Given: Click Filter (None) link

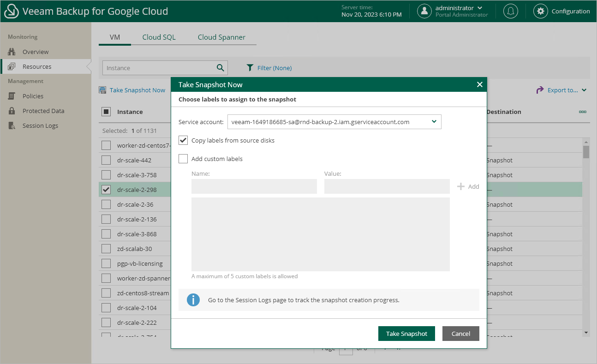Looking at the screenshot, I should (275, 68).
